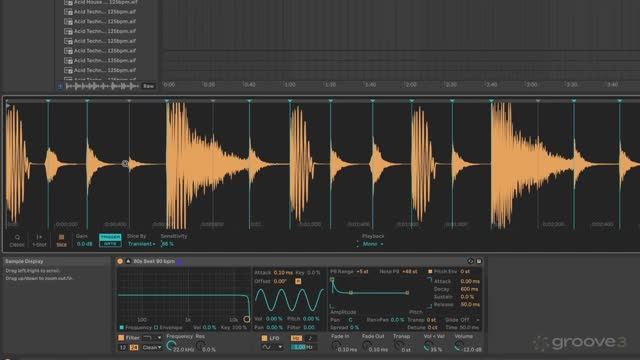The image size is (640, 360).
Task: Show Envelope view in filter display
Action: coord(168,328)
